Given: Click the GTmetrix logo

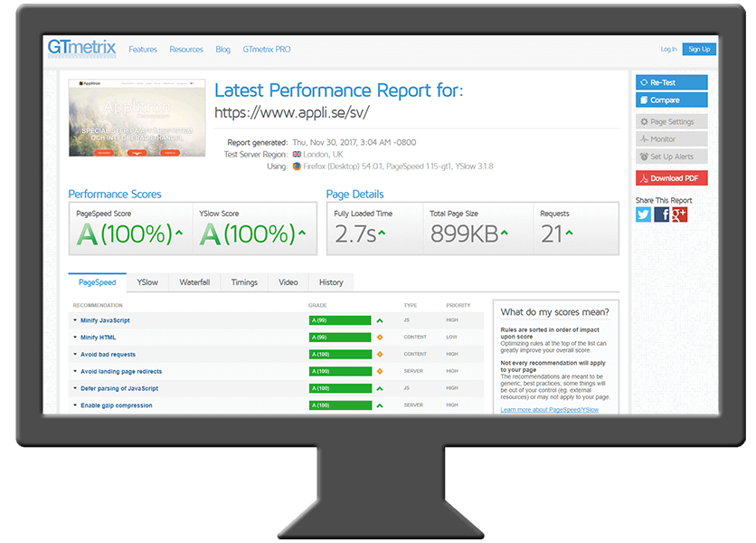Looking at the screenshot, I should click(82, 48).
